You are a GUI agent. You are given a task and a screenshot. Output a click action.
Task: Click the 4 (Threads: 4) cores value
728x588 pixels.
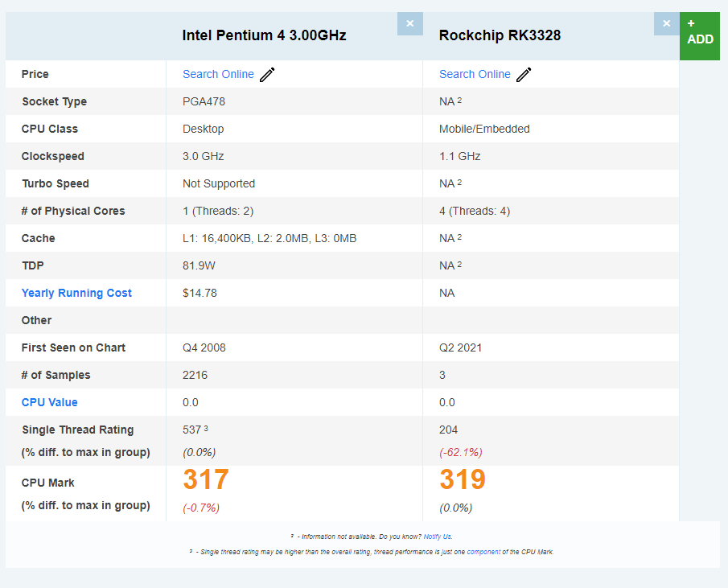click(x=475, y=212)
